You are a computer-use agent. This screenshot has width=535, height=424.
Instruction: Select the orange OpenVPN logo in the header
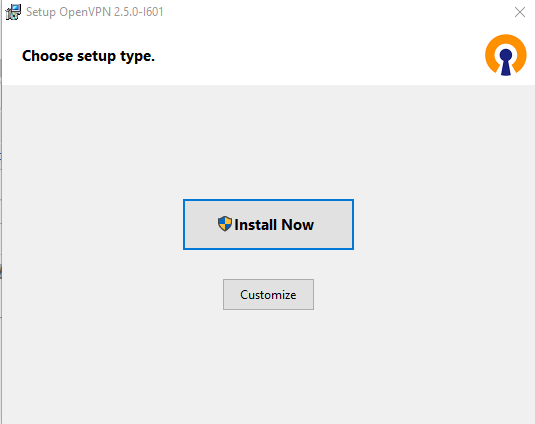(x=506, y=55)
